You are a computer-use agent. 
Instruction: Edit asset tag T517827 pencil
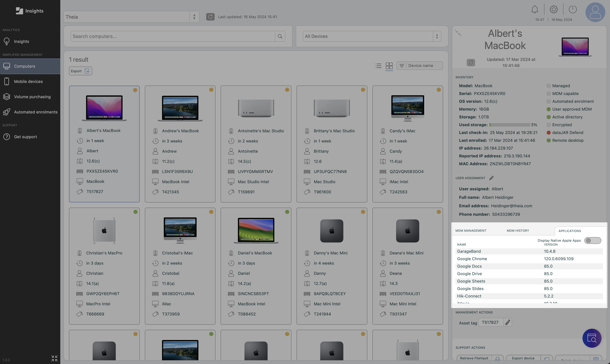point(508,322)
